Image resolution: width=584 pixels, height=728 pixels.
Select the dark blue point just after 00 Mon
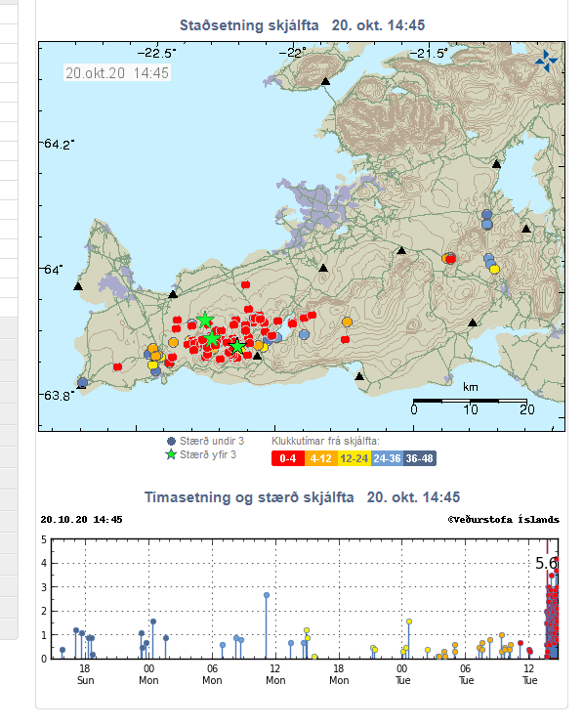point(153,621)
